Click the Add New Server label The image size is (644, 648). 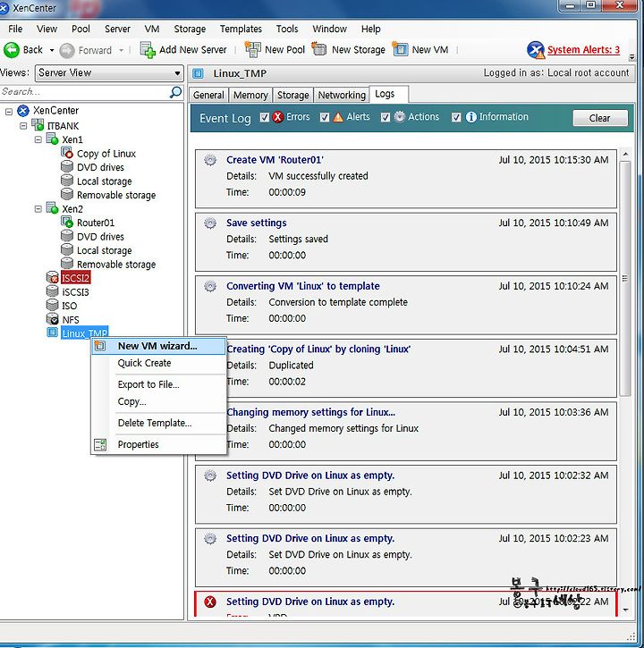coord(193,49)
